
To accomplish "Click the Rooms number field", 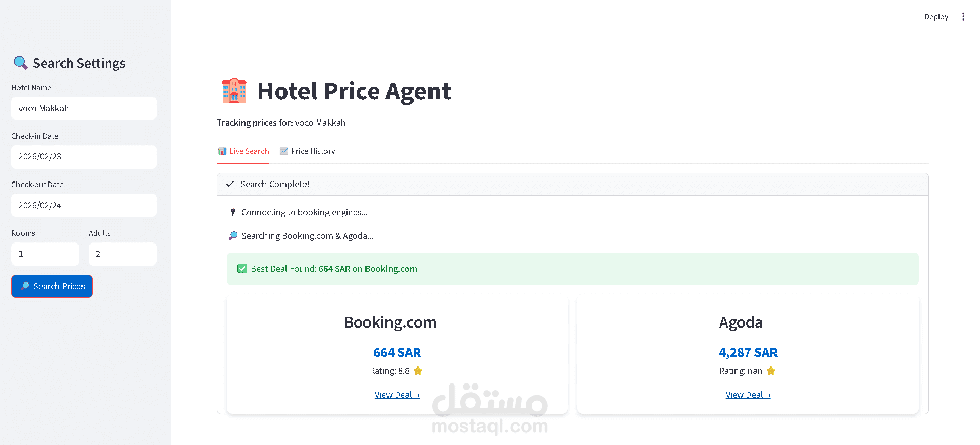I will pyautogui.click(x=45, y=254).
